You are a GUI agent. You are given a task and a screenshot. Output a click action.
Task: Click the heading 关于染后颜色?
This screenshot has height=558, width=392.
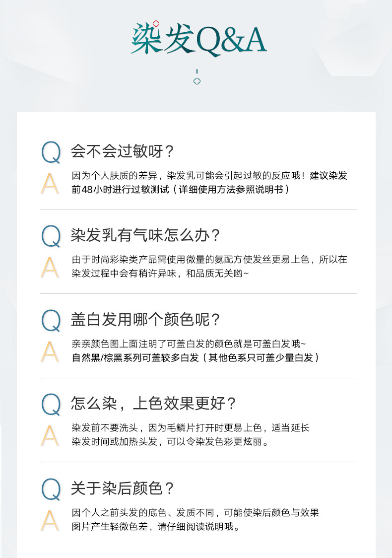coord(123,488)
